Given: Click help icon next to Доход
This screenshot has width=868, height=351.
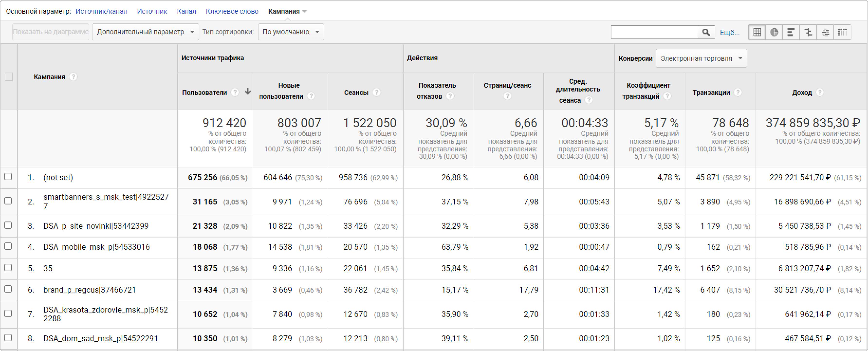Looking at the screenshot, I should (820, 92).
